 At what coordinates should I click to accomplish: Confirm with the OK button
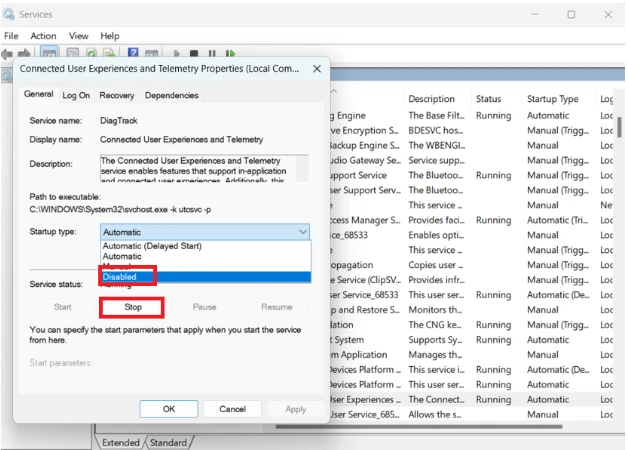click(169, 409)
